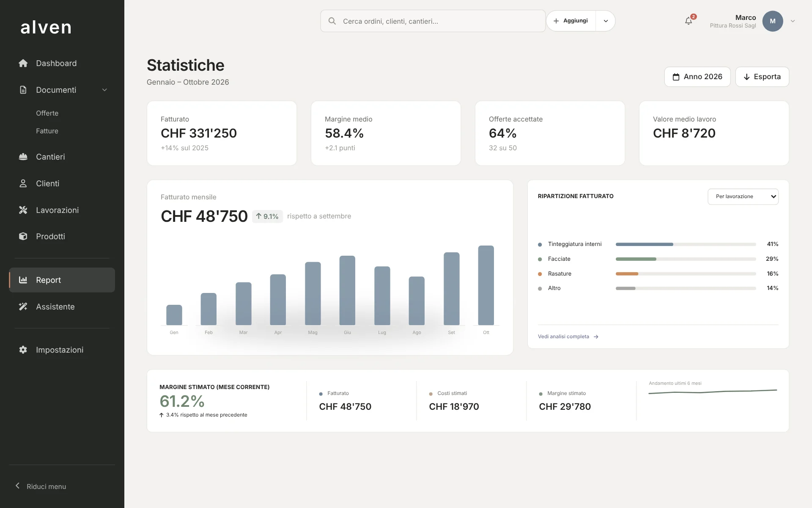
Task: Click the Prodotti box icon
Action: [x=23, y=236]
